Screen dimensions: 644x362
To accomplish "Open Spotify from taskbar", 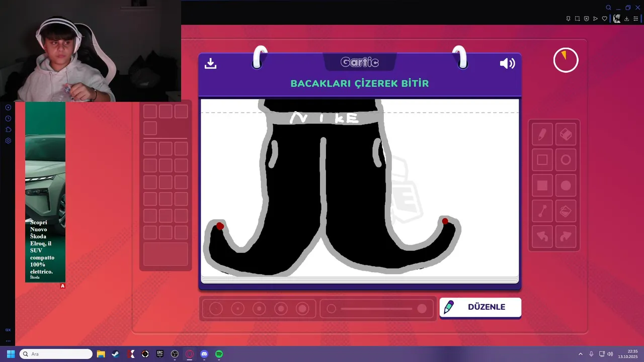I will click(219, 354).
